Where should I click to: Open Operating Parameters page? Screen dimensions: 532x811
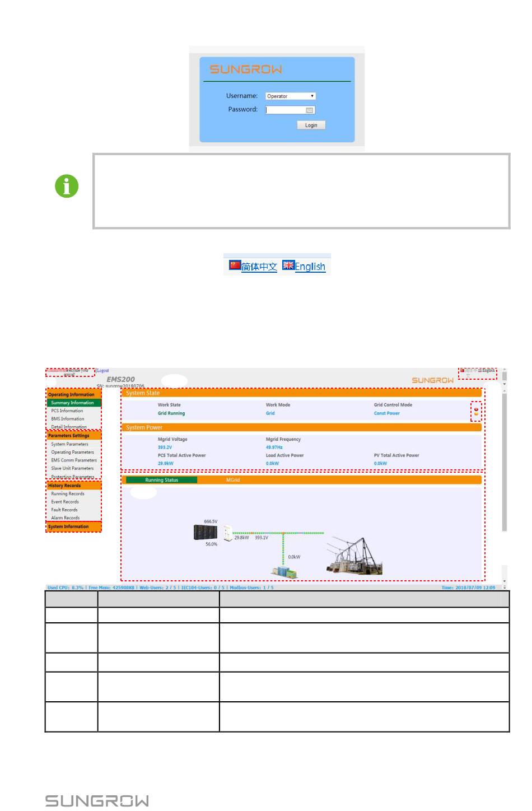point(73,452)
